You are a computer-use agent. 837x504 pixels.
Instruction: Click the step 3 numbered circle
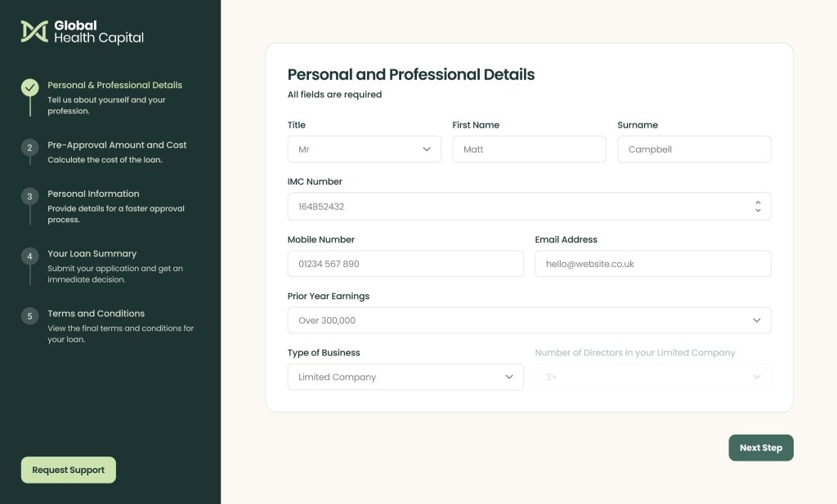point(29,196)
